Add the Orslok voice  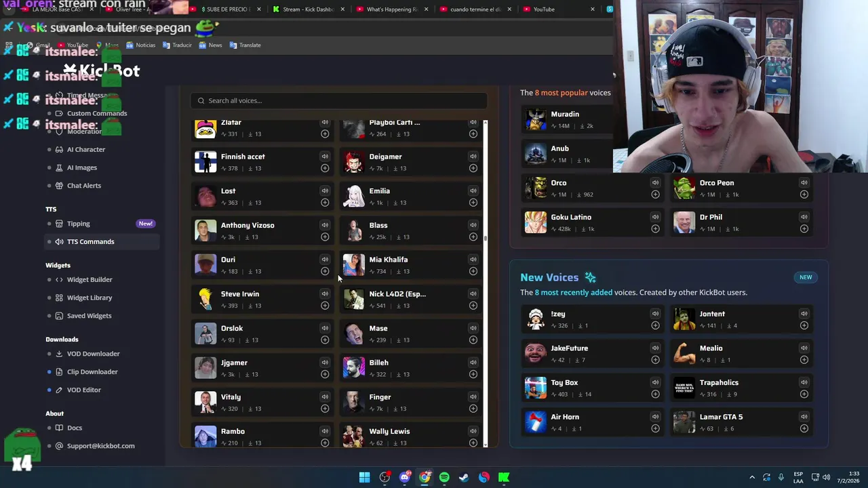pos(325,340)
